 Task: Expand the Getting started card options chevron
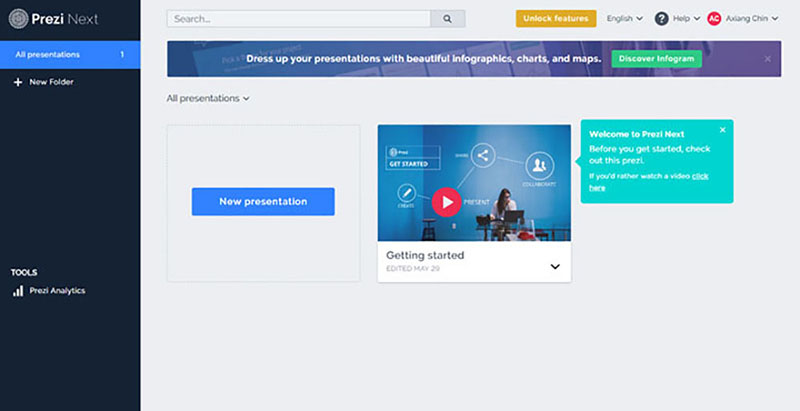555,267
